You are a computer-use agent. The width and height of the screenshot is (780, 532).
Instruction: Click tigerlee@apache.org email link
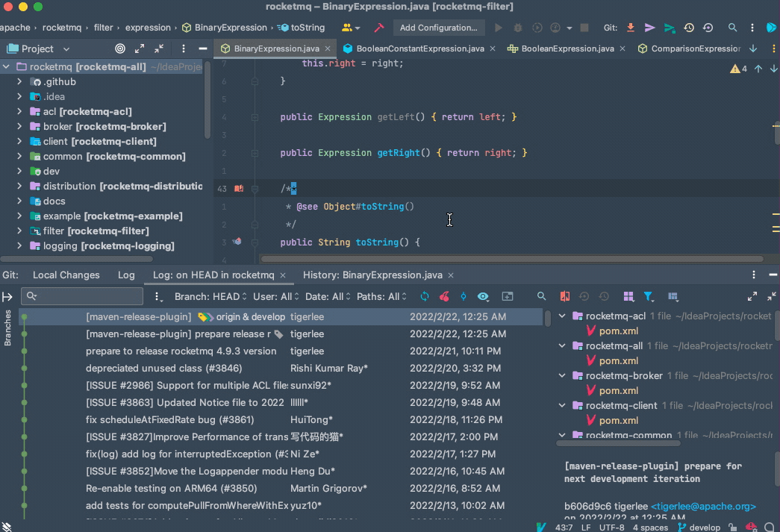[703, 506]
